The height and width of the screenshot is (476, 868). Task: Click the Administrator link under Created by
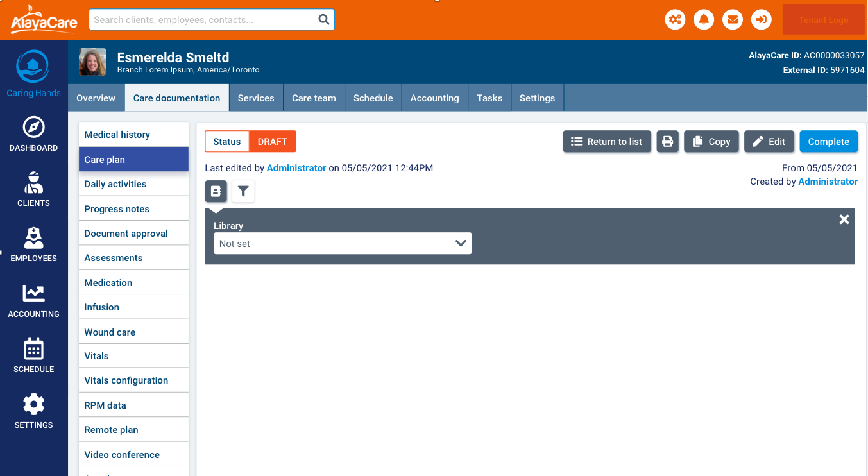(828, 182)
